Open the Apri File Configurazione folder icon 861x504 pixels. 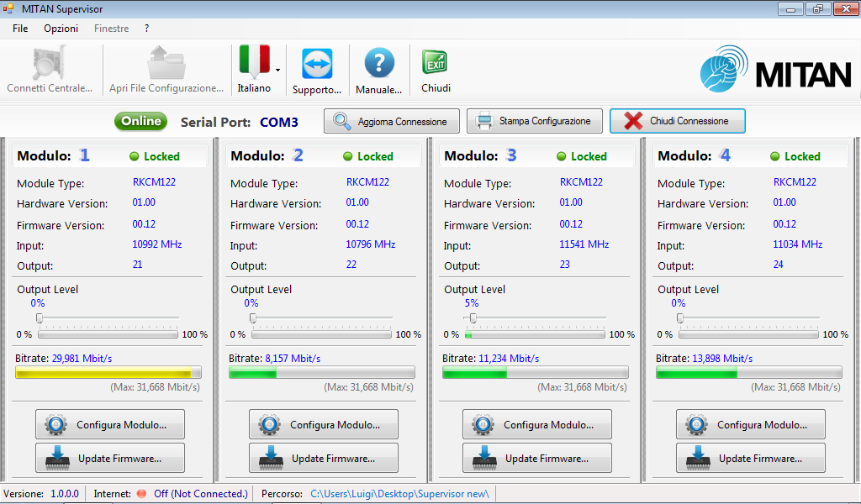(x=166, y=63)
